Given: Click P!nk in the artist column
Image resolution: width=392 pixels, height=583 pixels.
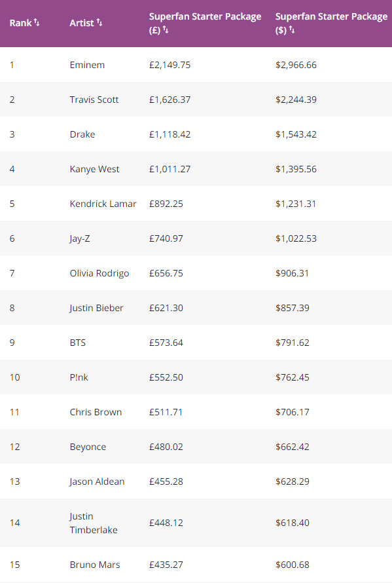Looking at the screenshot, I should pos(79,377).
